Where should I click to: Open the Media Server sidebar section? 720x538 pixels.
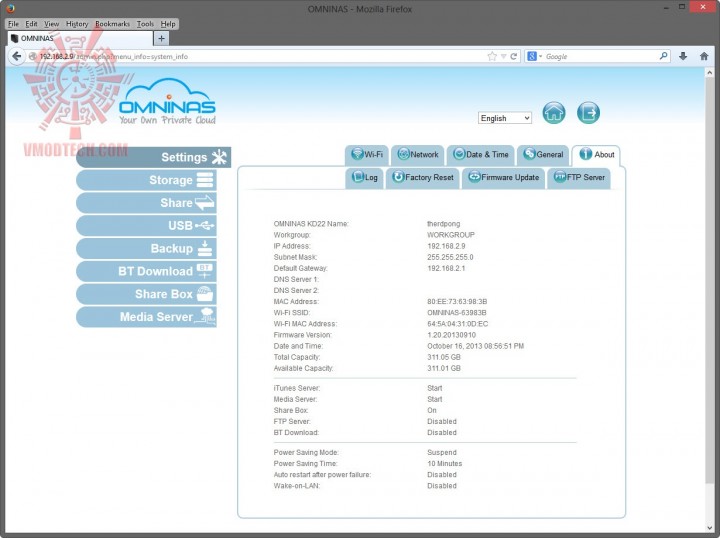click(146, 317)
